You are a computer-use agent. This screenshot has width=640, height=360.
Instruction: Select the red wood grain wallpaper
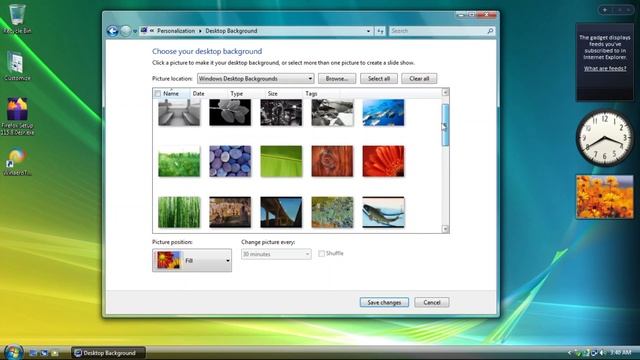tap(332, 161)
